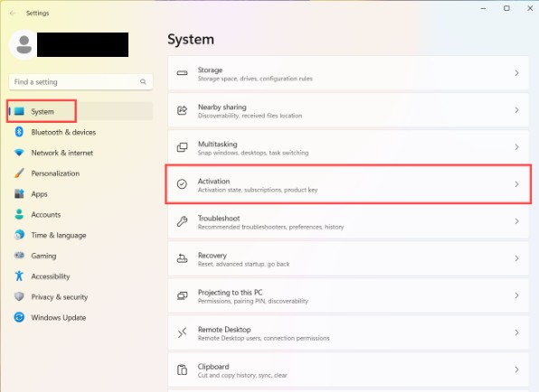Viewport: 539px width, 392px height.
Task: Click the Apps icon in sidebar
Action: 19,193
